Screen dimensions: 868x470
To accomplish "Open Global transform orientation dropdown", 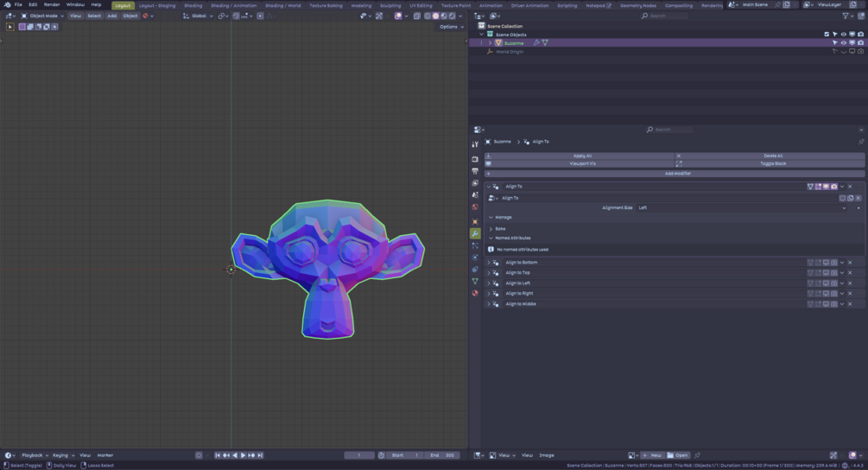I will coord(198,16).
